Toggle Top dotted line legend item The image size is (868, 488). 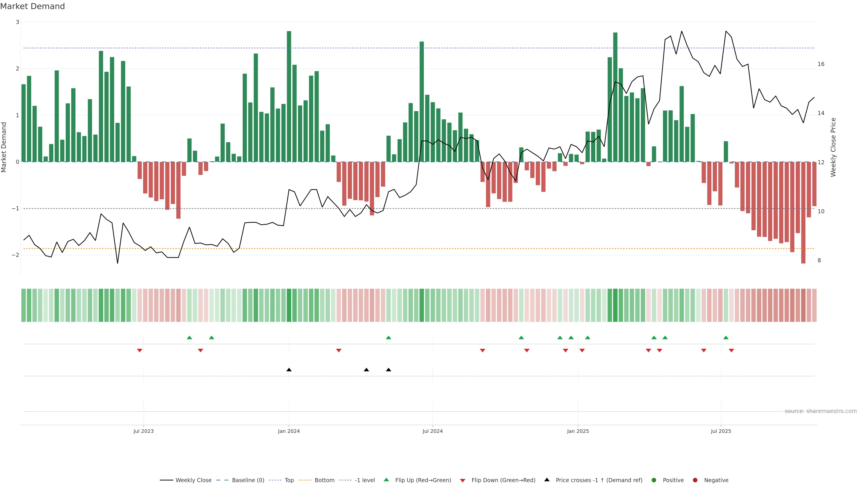(x=289, y=480)
